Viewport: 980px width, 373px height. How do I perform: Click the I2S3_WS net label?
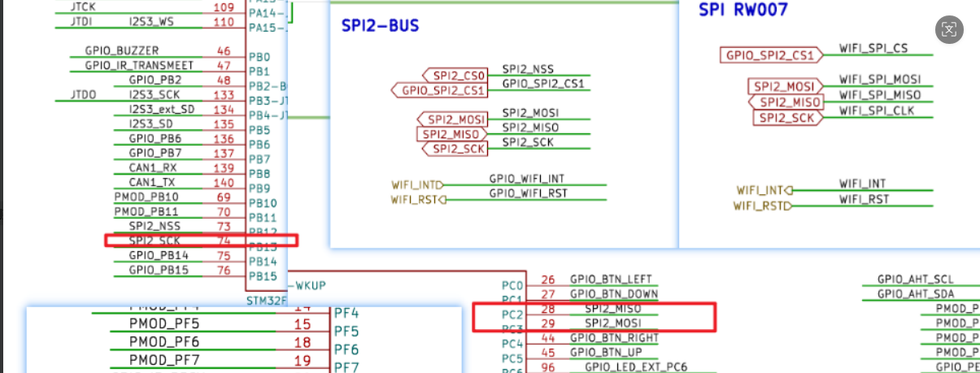click(154, 22)
